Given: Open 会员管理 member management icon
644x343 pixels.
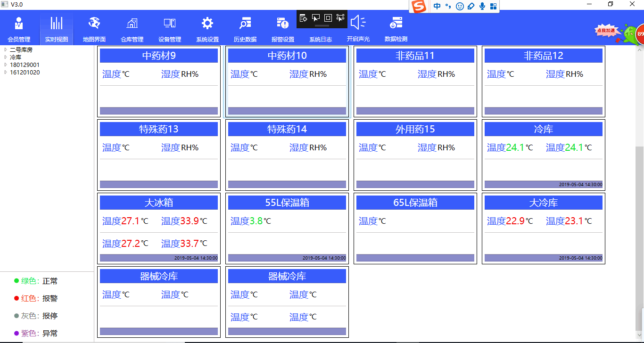Looking at the screenshot, I should click(x=19, y=23).
